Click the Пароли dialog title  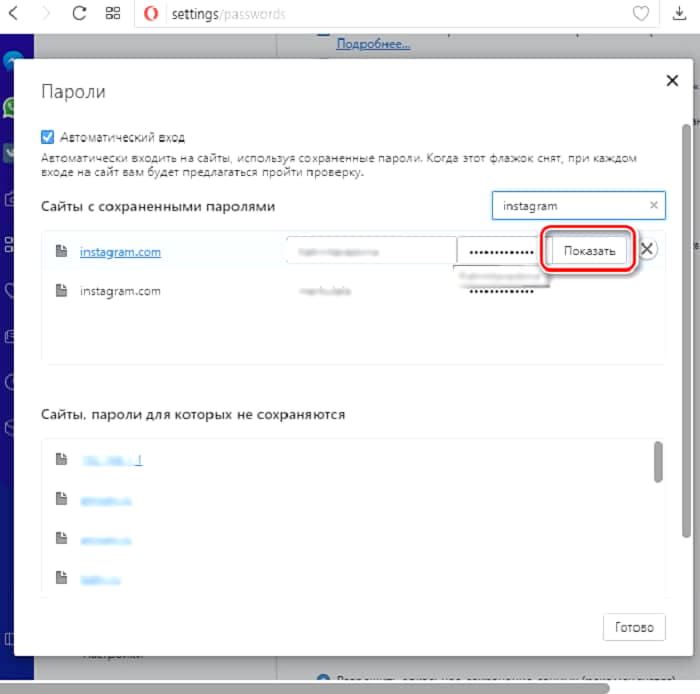coord(73,91)
